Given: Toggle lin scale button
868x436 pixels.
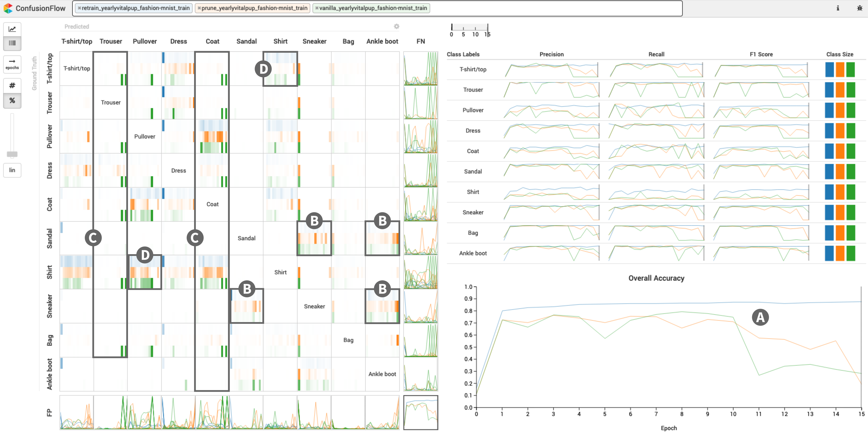Looking at the screenshot, I should (x=12, y=170).
